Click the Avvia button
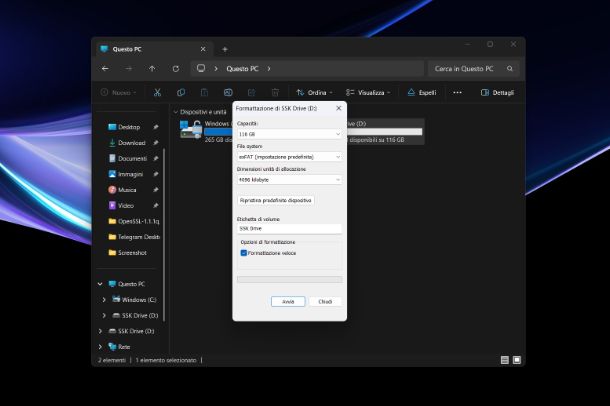 [x=287, y=301]
